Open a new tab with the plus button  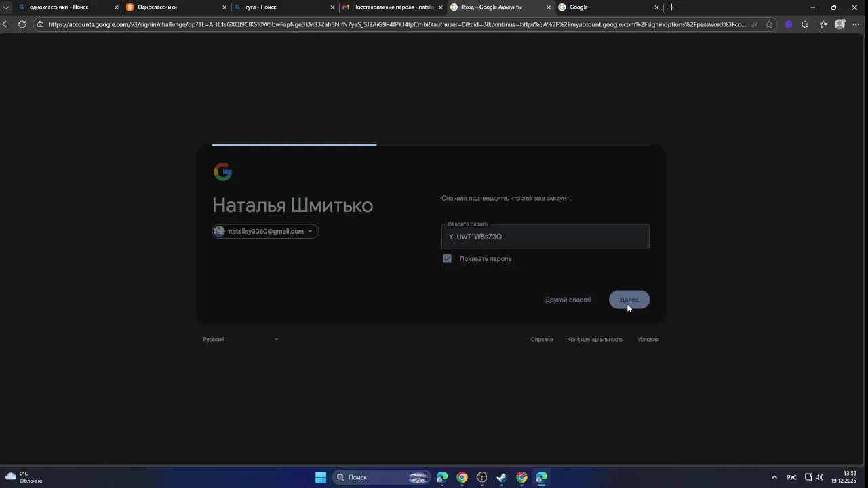coord(671,7)
